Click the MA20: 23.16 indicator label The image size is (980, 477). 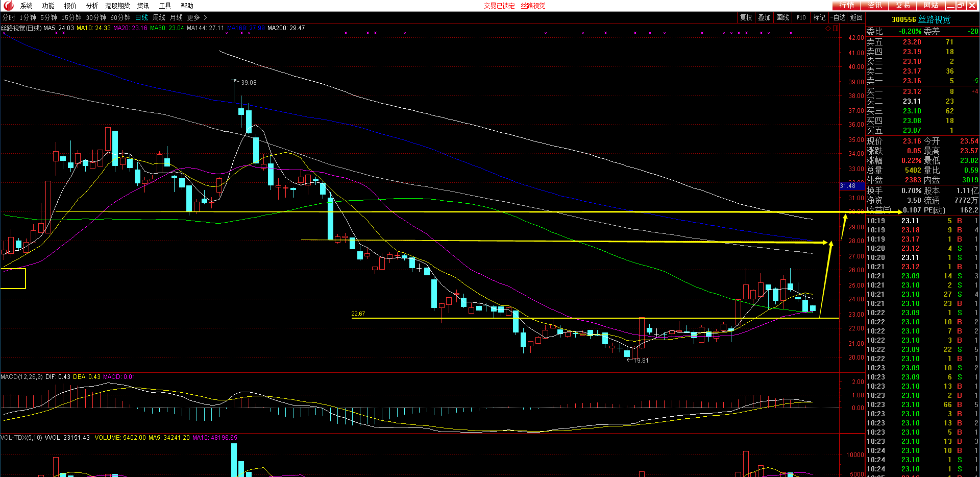[x=130, y=28]
